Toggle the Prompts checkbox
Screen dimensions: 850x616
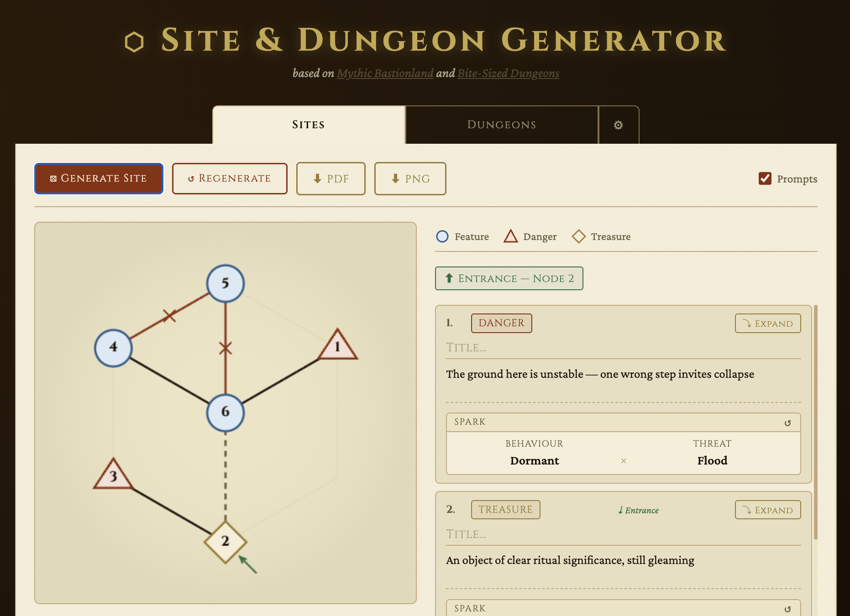(765, 178)
